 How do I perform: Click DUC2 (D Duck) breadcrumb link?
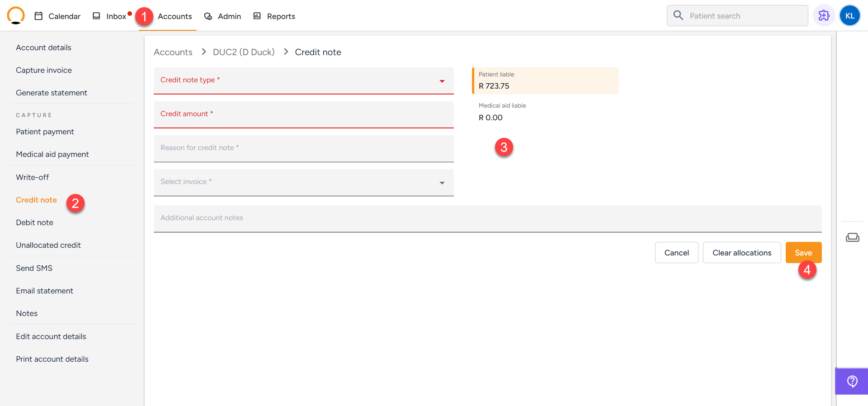pos(244,52)
